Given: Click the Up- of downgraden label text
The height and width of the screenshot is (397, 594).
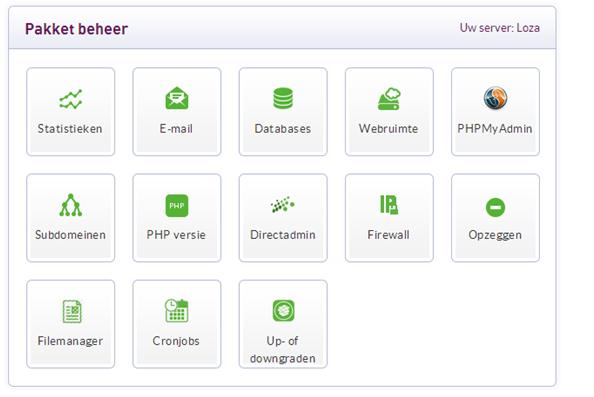Looking at the screenshot, I should (283, 350).
